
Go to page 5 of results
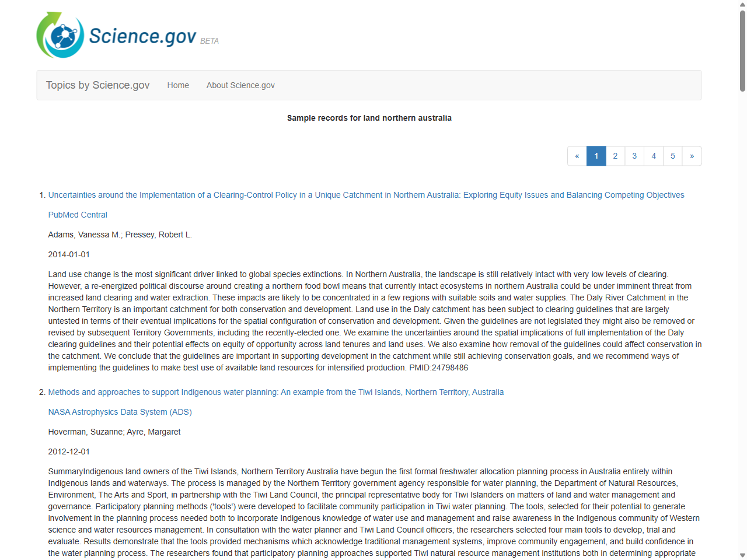pos(673,156)
